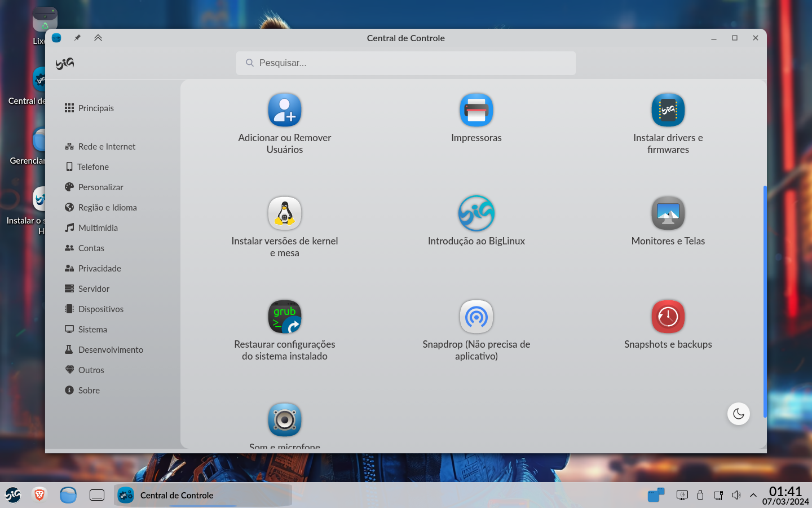
Task: Minimize the Central de Controle window
Action: point(714,38)
